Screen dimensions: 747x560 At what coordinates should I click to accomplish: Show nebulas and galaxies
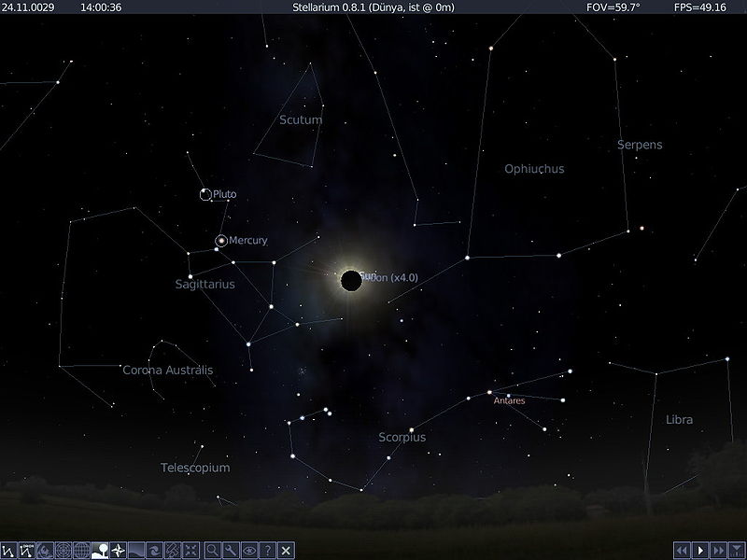pos(154,551)
